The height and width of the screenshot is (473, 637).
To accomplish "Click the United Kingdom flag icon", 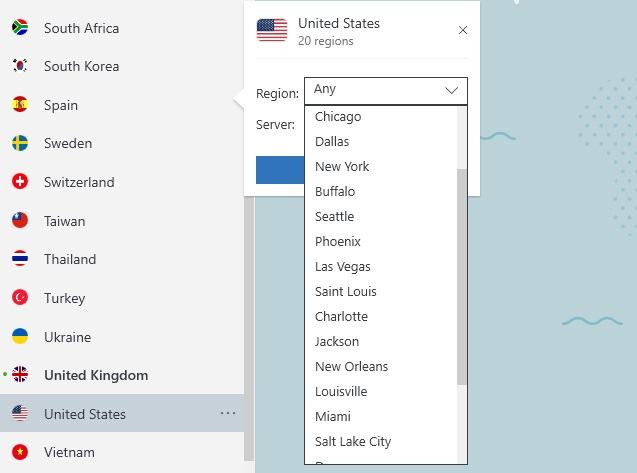I will 20,374.
